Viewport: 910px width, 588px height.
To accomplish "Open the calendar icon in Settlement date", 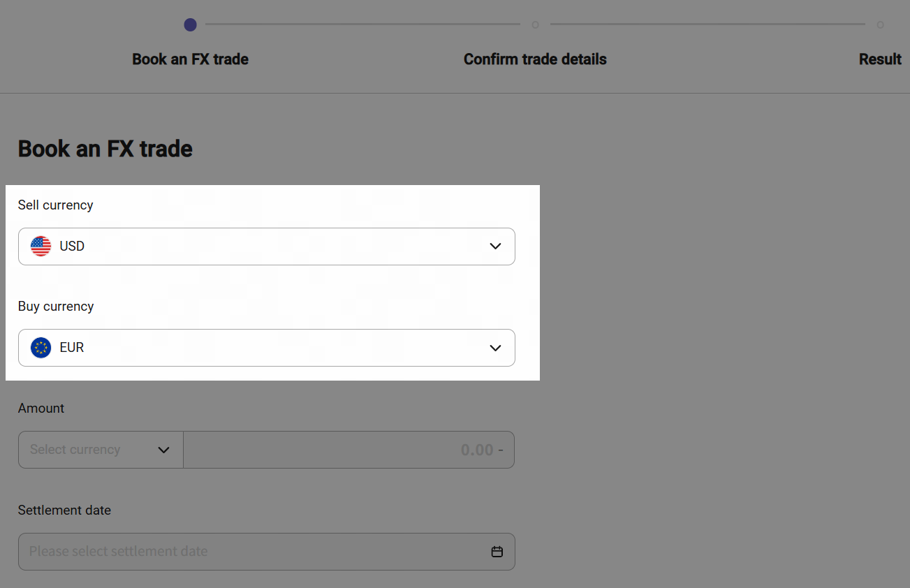I will coord(497,552).
